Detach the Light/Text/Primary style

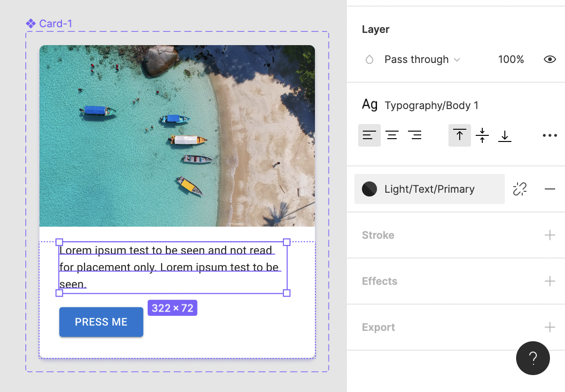[x=520, y=189]
